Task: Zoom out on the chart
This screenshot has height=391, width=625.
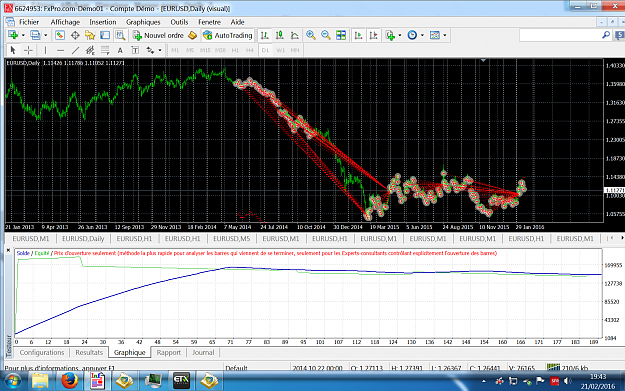Action: coord(326,35)
